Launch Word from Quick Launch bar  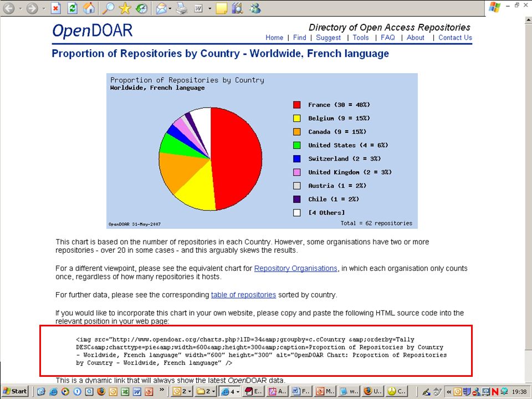click(137, 392)
